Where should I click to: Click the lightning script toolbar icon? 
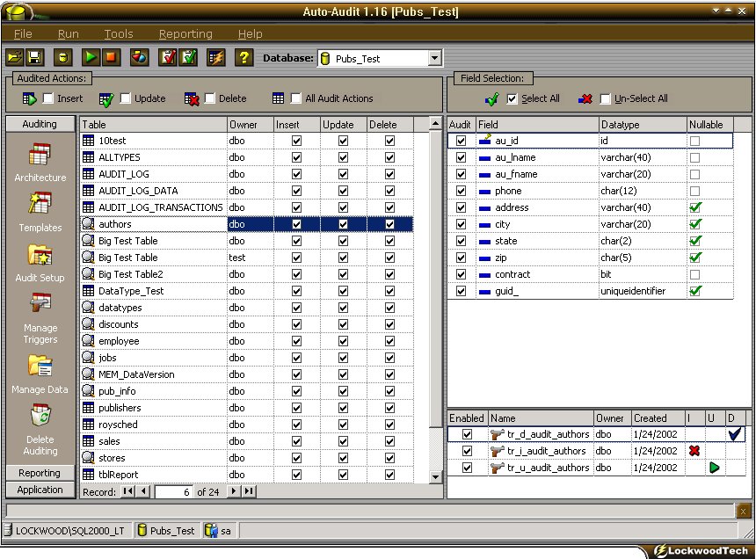[x=215, y=58]
